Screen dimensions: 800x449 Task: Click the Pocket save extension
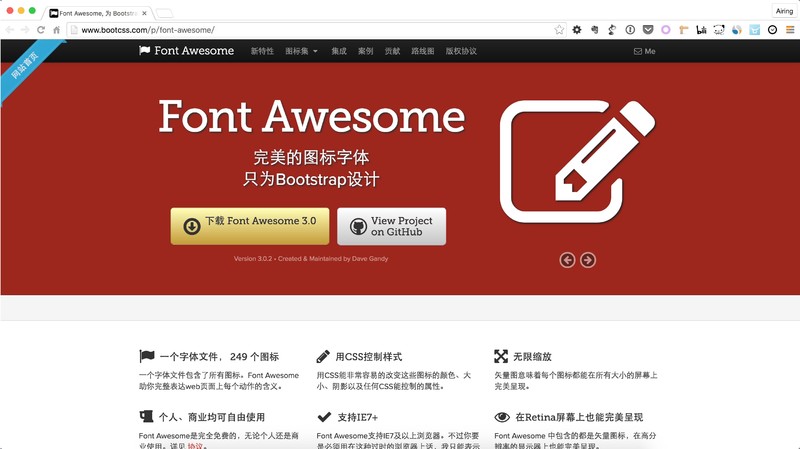click(x=648, y=30)
